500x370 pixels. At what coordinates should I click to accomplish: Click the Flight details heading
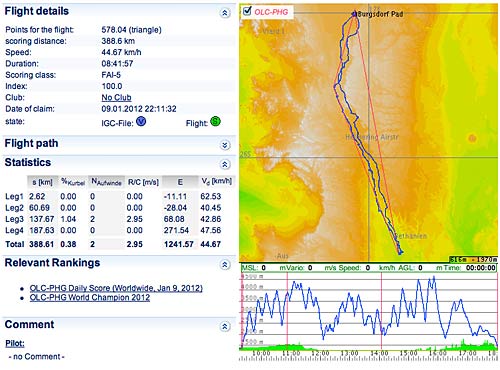click(37, 11)
